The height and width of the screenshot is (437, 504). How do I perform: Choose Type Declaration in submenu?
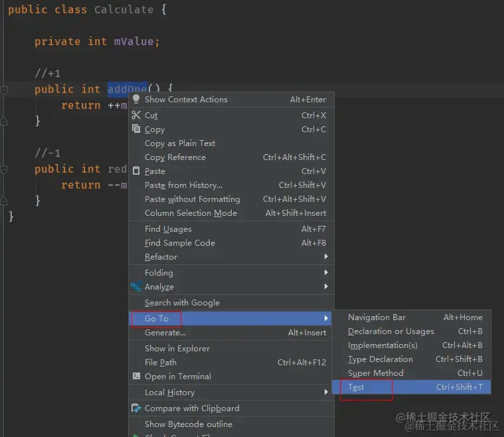pyautogui.click(x=412, y=359)
